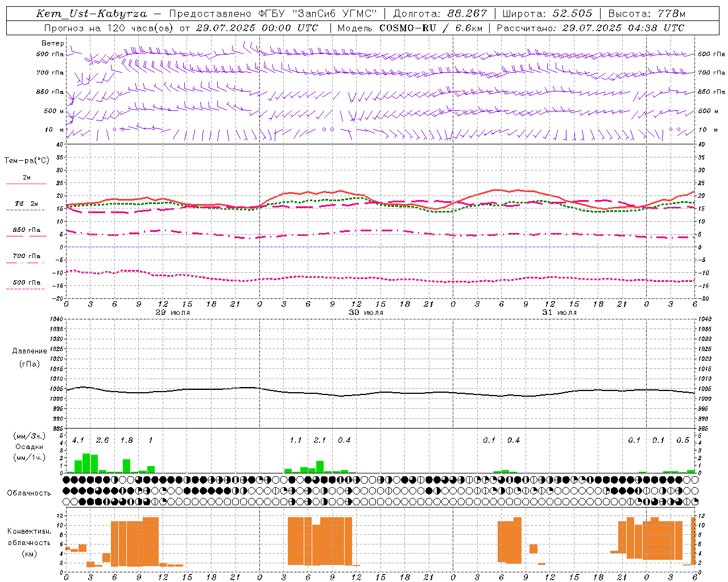
Task: Click the Высота: 778м value
Action: tap(647, 14)
